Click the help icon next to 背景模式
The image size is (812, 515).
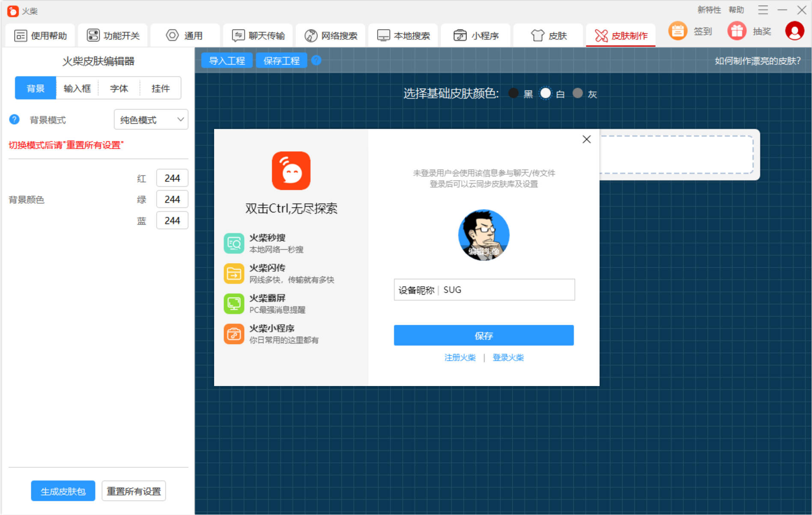[14, 120]
